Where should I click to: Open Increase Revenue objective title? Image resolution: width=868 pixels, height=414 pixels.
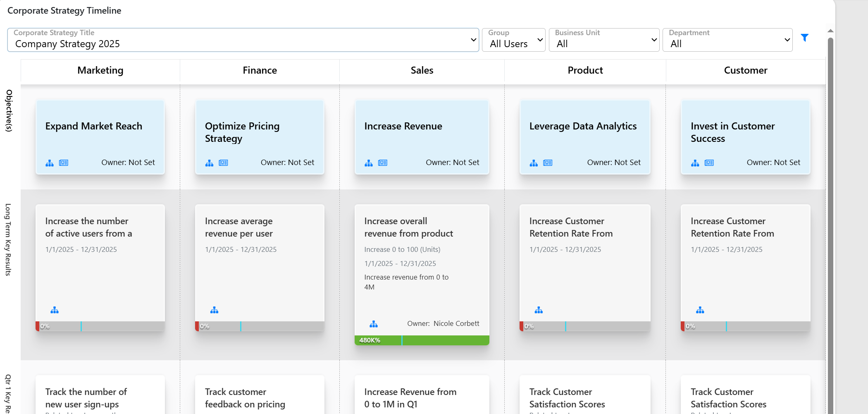403,126
